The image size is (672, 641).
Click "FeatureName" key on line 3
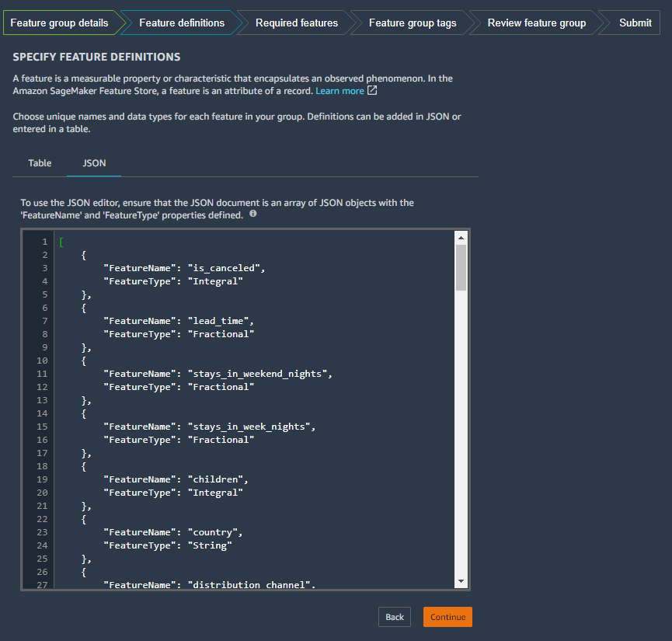(140, 268)
